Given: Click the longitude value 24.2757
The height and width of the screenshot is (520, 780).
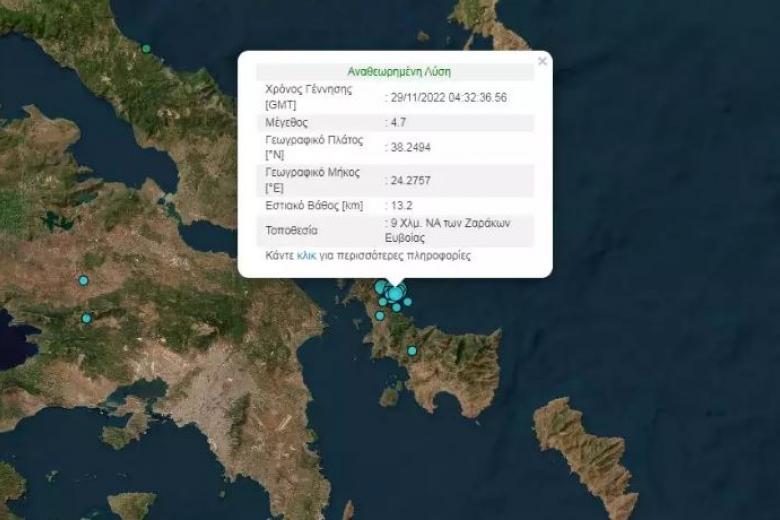Looking at the screenshot, I should click(x=410, y=180).
